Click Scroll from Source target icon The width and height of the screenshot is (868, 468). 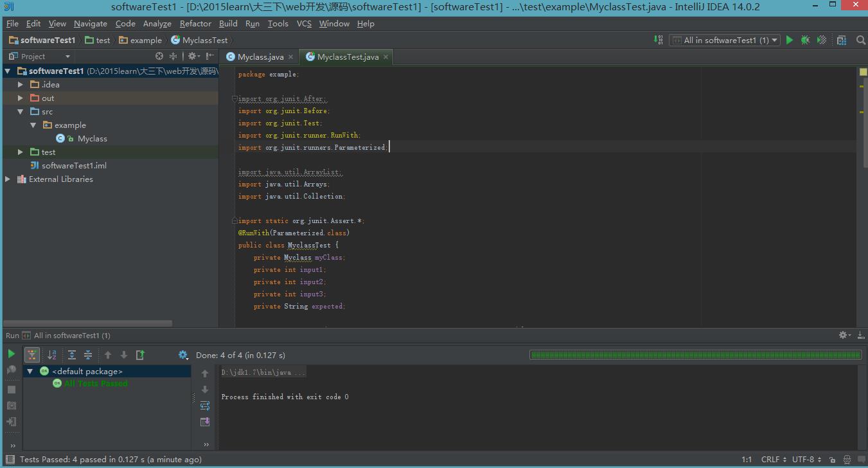pos(159,57)
